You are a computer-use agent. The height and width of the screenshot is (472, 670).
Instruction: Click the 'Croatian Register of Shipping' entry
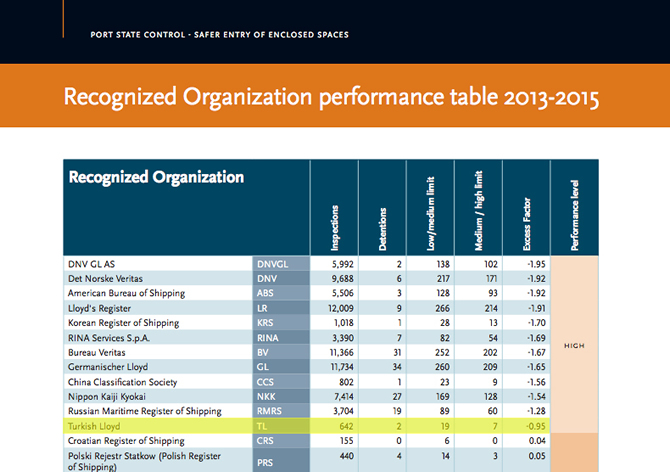[x=126, y=439]
